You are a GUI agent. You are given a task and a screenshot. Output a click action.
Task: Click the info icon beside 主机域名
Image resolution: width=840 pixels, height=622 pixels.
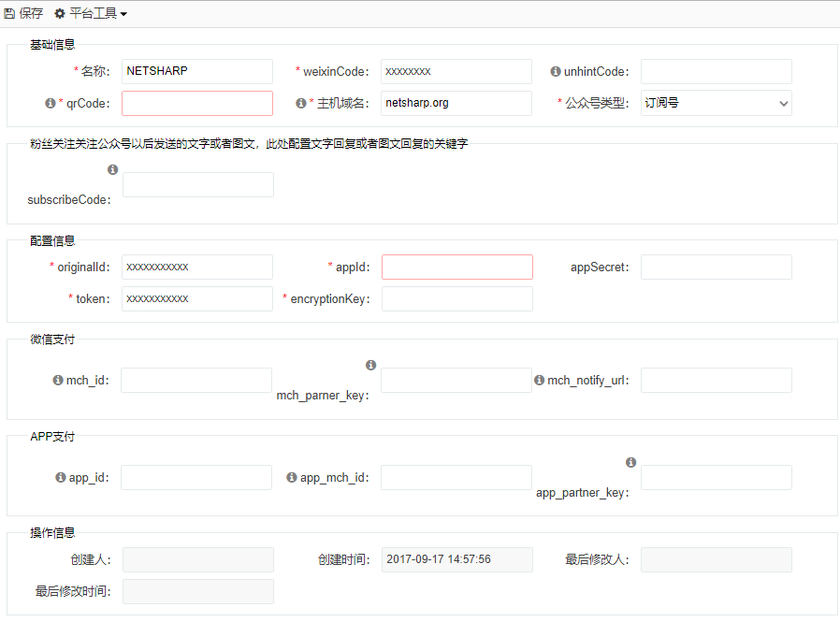301,103
